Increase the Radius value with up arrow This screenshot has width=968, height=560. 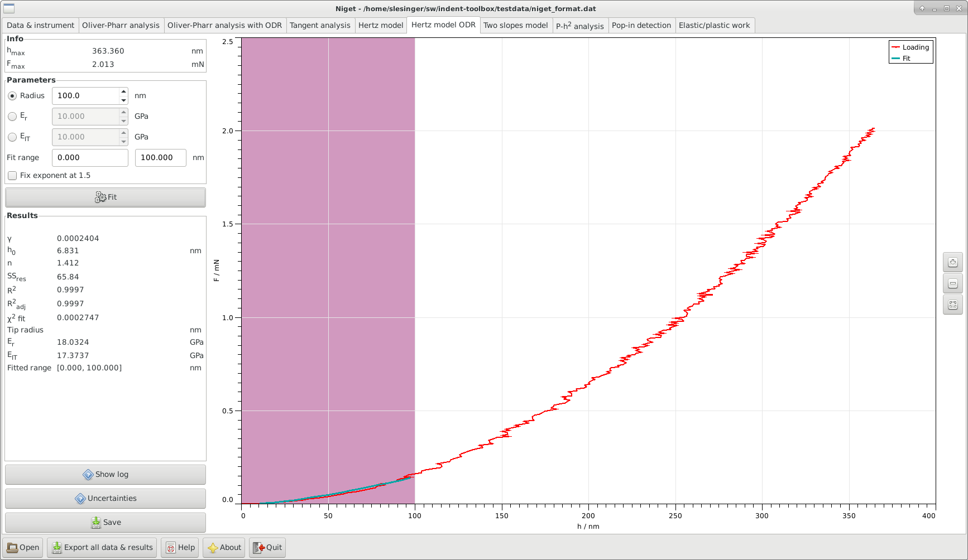(x=123, y=91)
